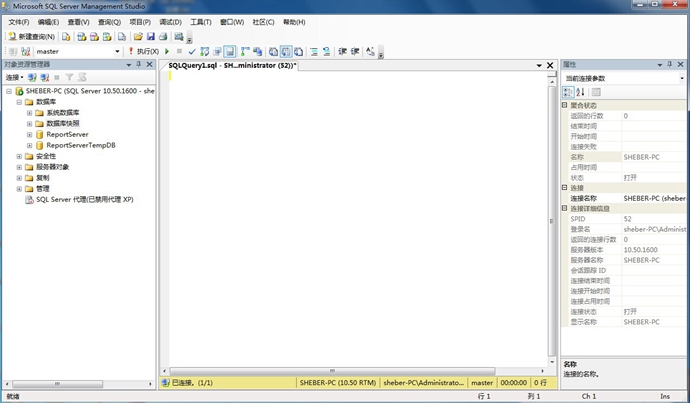Click the Filter funnel icon
This screenshot has width=690, height=403.
pos(69,77)
